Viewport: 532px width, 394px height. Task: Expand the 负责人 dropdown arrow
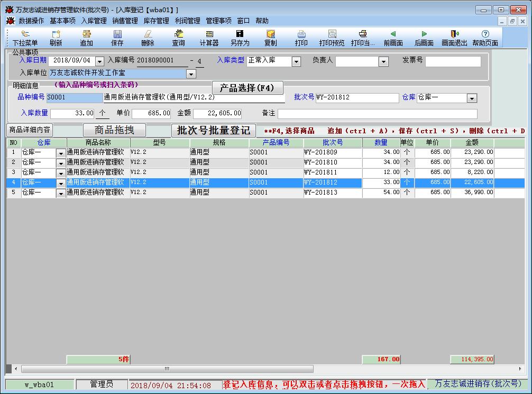tap(383, 62)
